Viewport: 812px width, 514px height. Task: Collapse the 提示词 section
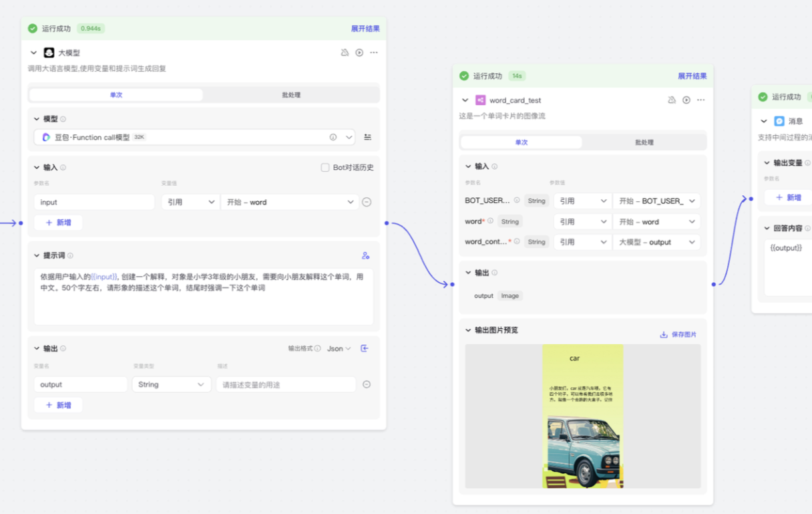[x=37, y=255]
